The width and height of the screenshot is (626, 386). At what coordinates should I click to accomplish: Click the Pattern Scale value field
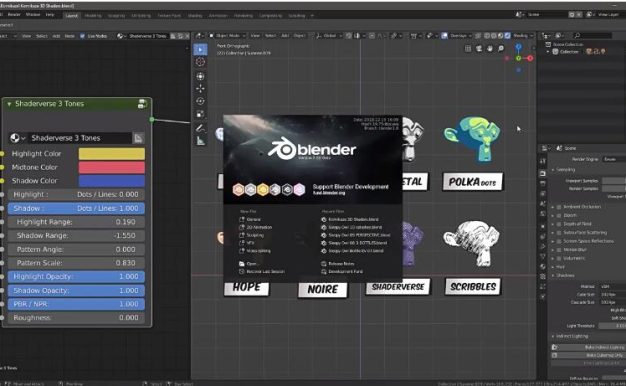pyautogui.click(x=76, y=263)
